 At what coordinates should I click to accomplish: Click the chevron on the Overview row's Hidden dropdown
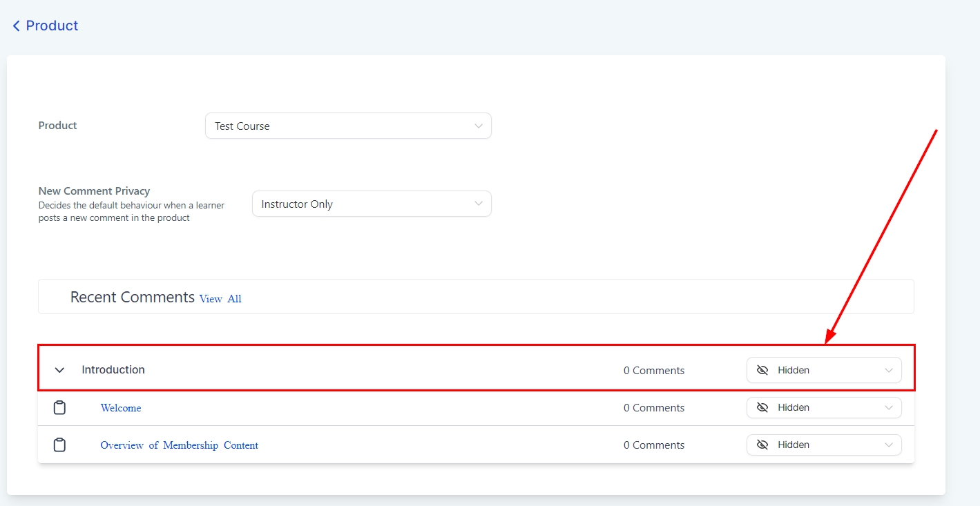[889, 445]
